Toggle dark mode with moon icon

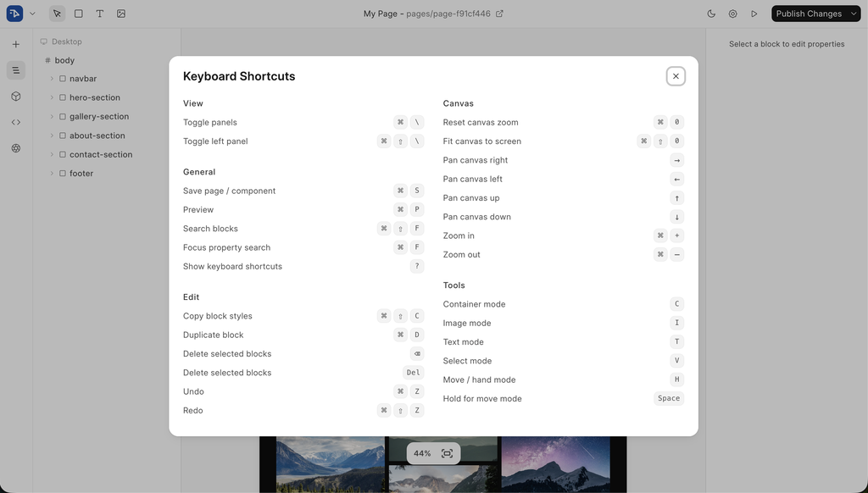(711, 14)
